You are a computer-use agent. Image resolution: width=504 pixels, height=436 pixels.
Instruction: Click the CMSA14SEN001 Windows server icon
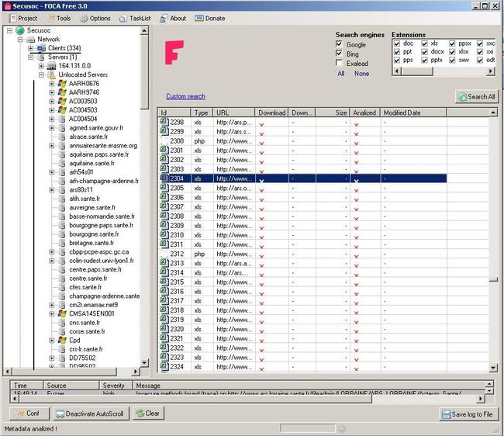(61, 313)
